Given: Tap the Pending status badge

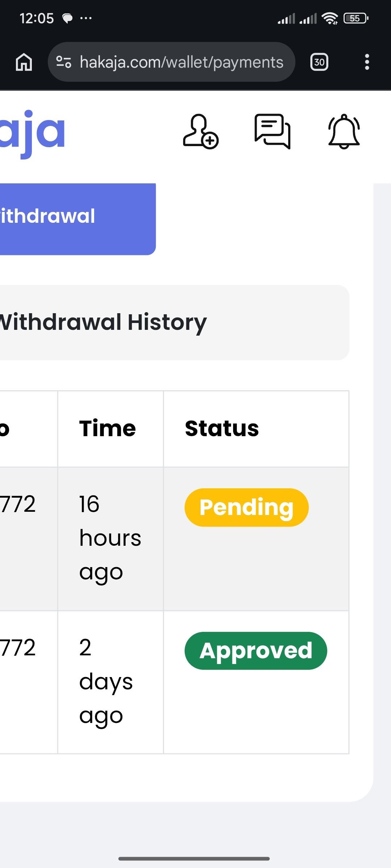Looking at the screenshot, I should tap(247, 507).
